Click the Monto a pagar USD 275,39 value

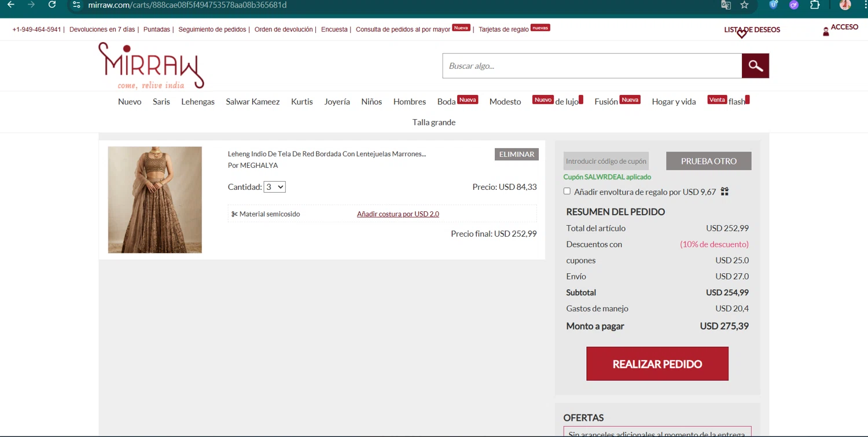724,326
